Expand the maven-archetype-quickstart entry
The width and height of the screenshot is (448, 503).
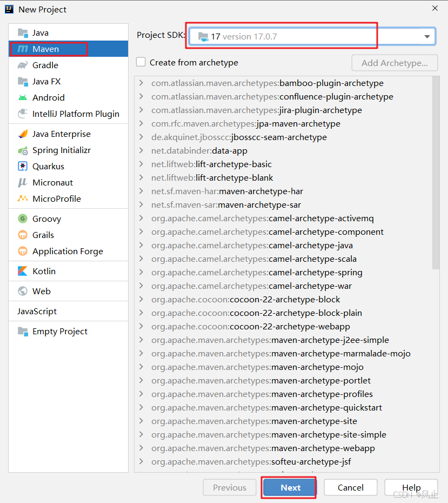point(141,408)
